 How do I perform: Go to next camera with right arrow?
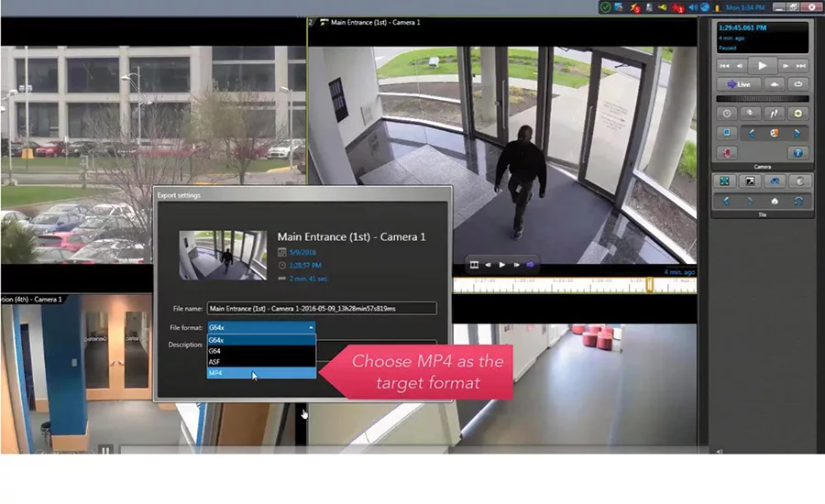[797, 134]
